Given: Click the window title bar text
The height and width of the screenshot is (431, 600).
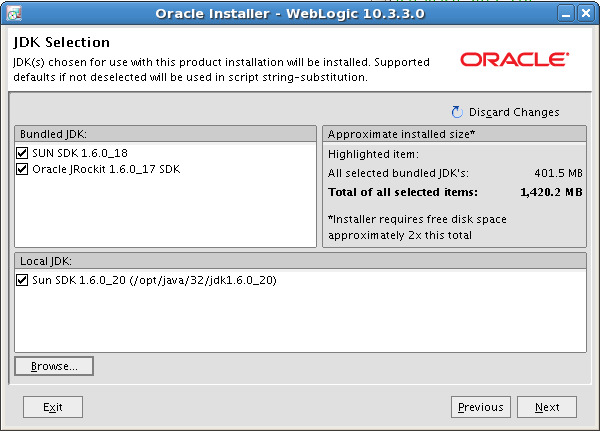Looking at the screenshot, I should 290,14.
